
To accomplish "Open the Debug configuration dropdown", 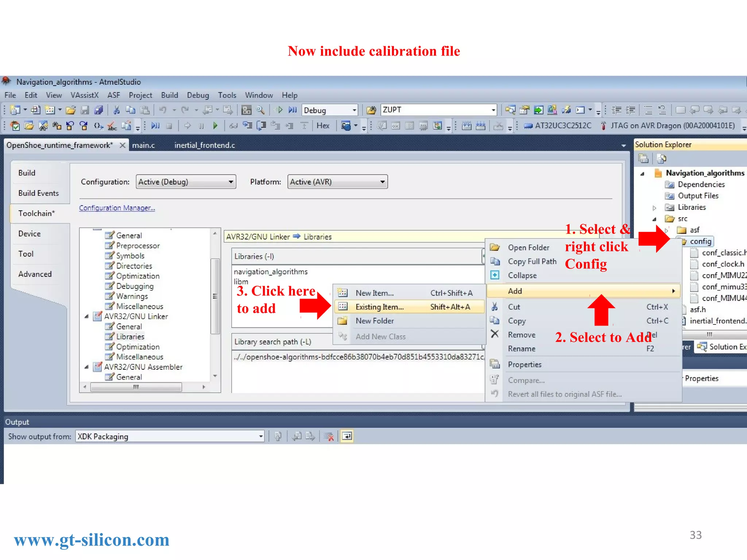I will click(354, 110).
